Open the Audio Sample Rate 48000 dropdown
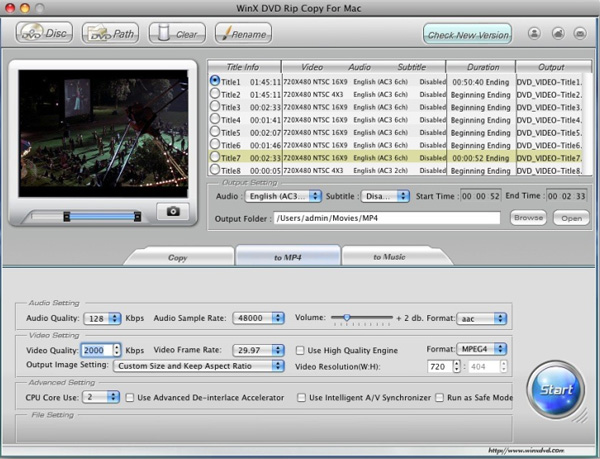The image size is (600, 459). pos(258,318)
